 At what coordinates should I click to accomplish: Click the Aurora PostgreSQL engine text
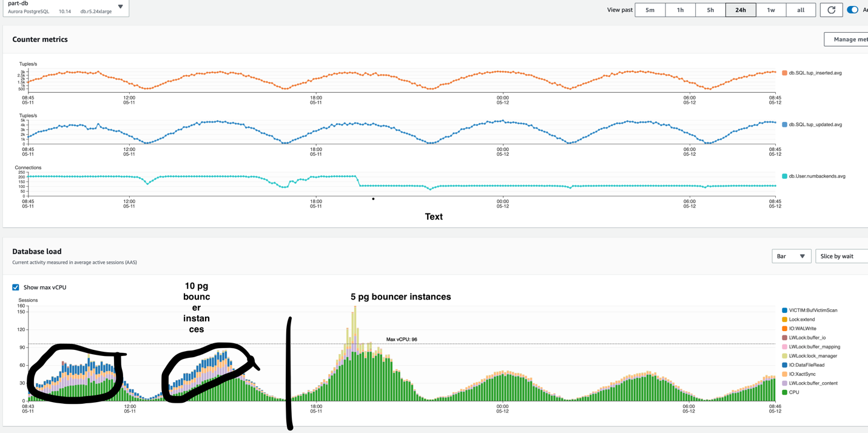(x=29, y=12)
